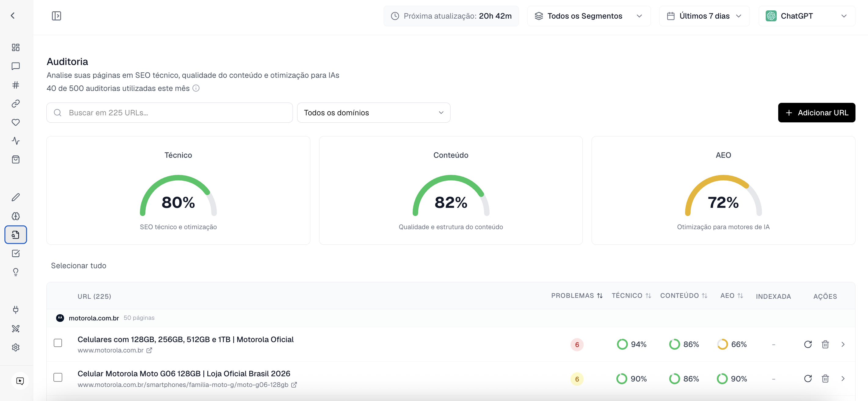
Task: Open the ChatGPT model dropdown
Action: [807, 16]
